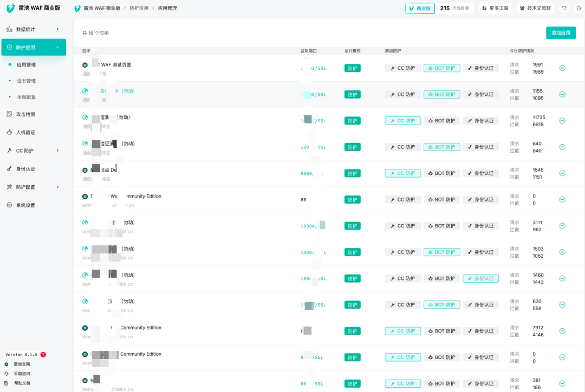Open 系统设置 system settings icon
This screenshot has width=585, height=392.
point(9,205)
